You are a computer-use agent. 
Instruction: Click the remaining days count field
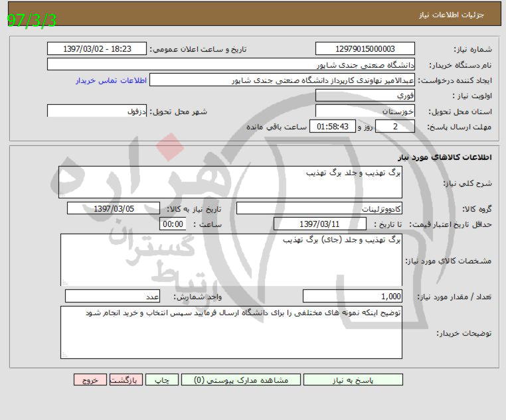(x=395, y=126)
